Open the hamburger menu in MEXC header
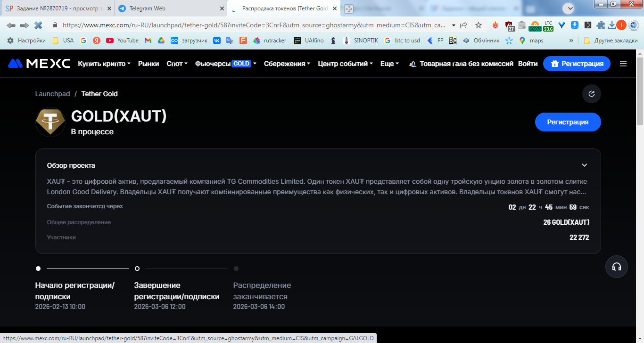 tap(623, 64)
